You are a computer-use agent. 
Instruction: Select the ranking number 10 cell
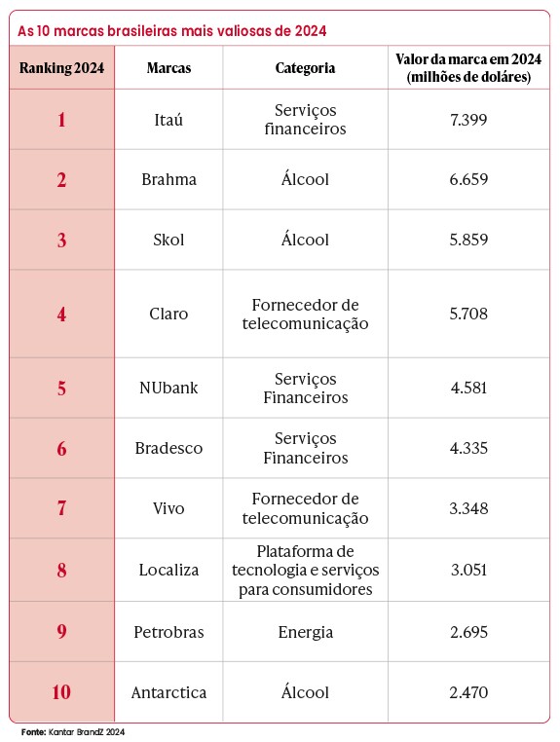pos(61,692)
